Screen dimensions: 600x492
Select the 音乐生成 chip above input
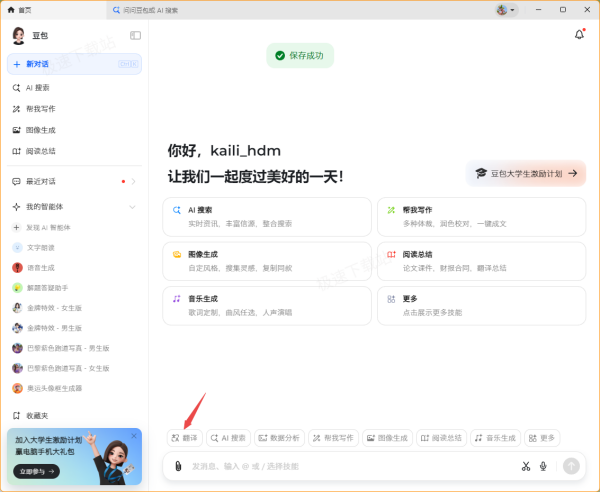pos(495,438)
